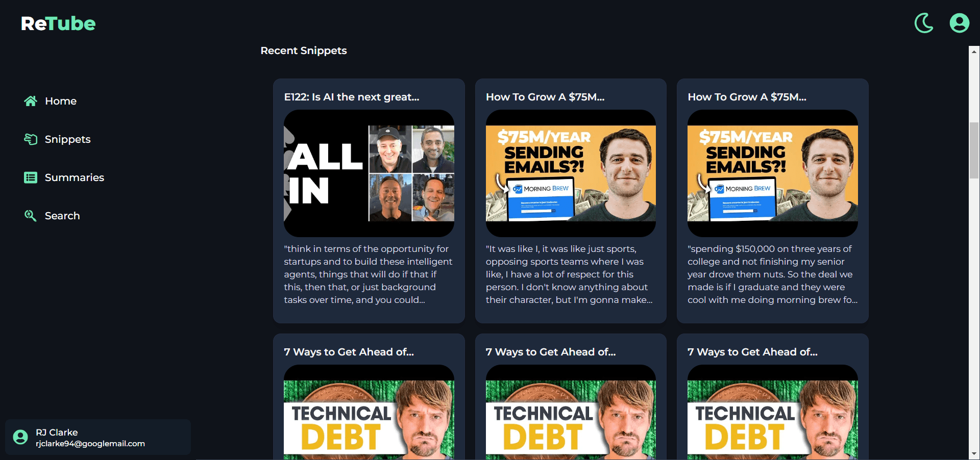Open the All In podcast thumbnail
Viewport: 980px width, 460px height.
369,173
